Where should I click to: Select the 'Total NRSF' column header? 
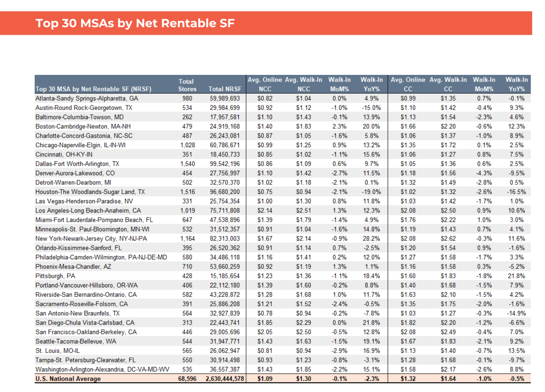click(x=225, y=89)
